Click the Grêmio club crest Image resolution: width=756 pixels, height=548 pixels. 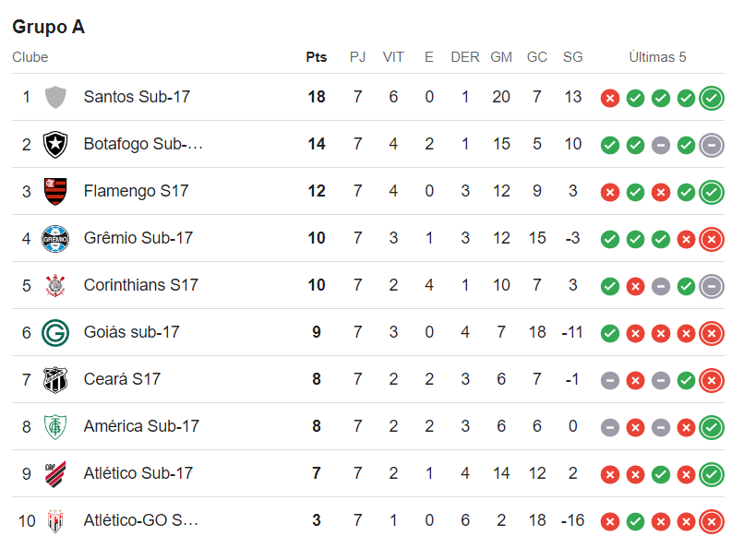pyautogui.click(x=55, y=238)
